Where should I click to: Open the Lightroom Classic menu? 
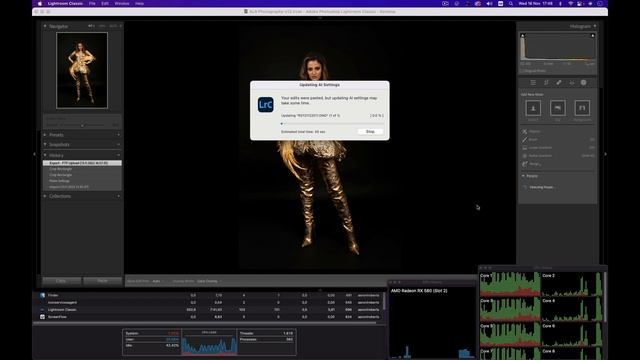[65, 3]
